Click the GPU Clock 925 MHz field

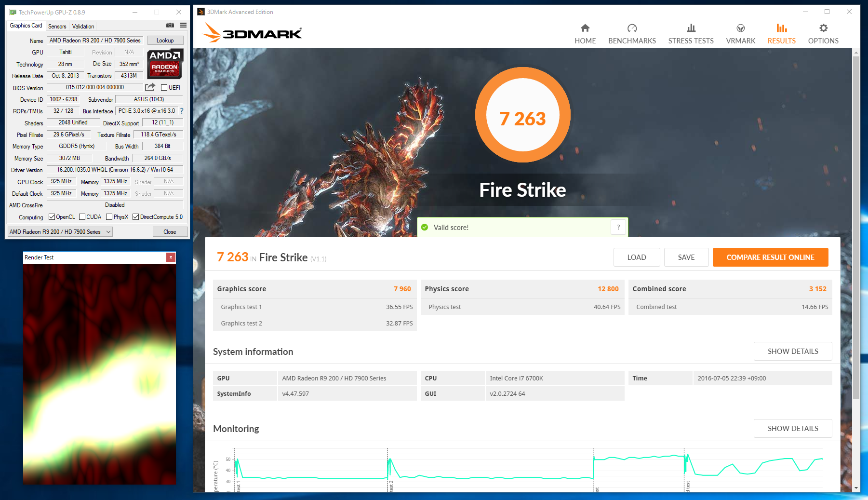pos(61,181)
